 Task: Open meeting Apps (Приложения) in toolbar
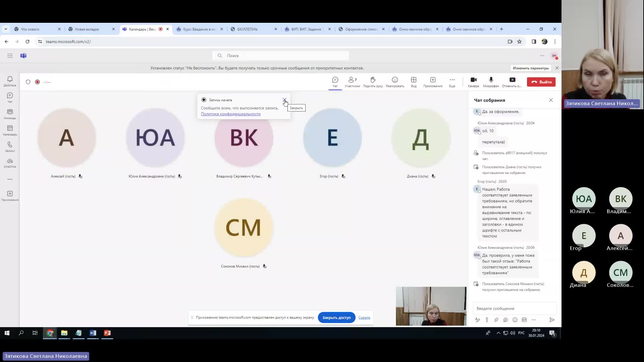pos(433,82)
